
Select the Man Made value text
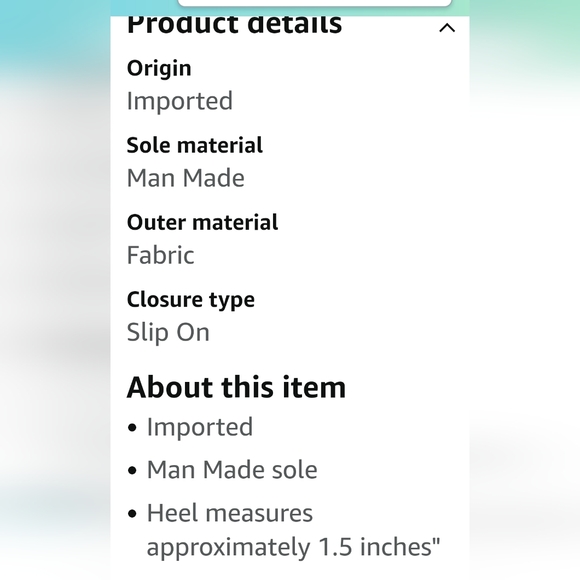pyautogui.click(x=186, y=178)
